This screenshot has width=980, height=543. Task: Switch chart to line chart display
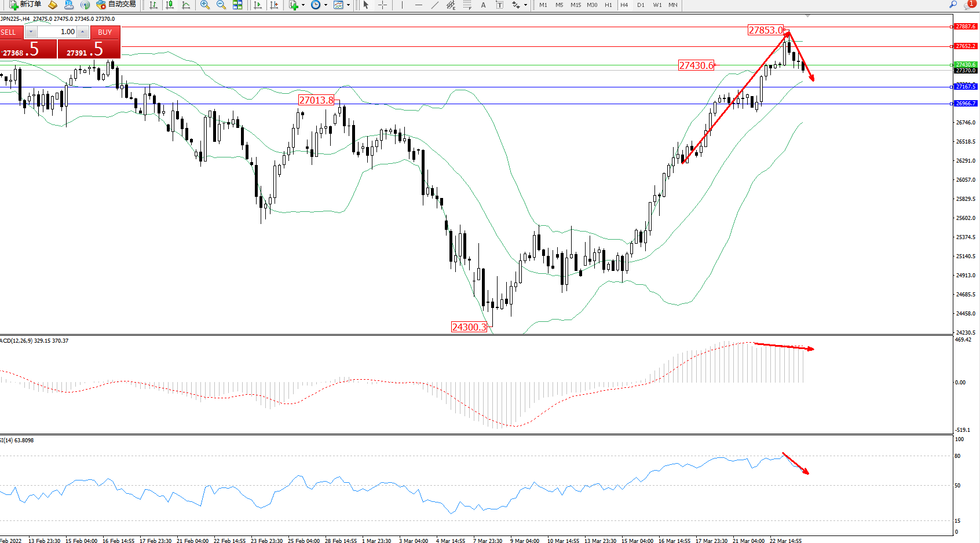[x=186, y=5]
